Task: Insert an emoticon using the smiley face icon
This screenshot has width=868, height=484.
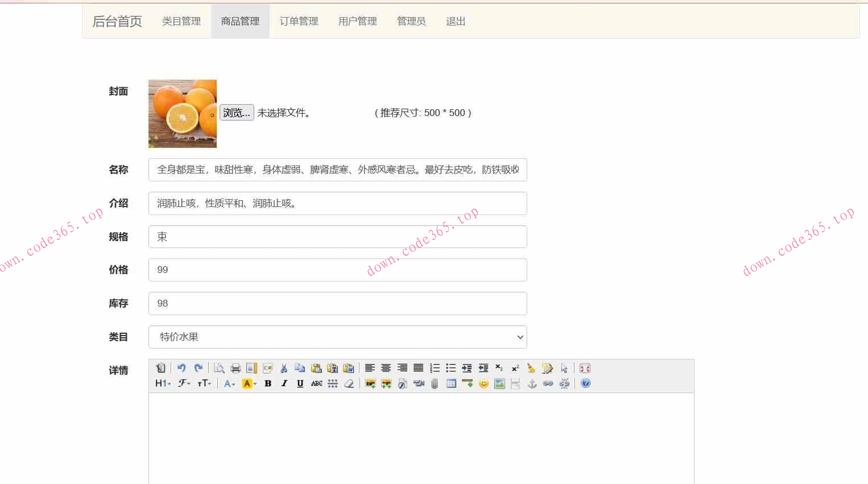Action: [483, 383]
